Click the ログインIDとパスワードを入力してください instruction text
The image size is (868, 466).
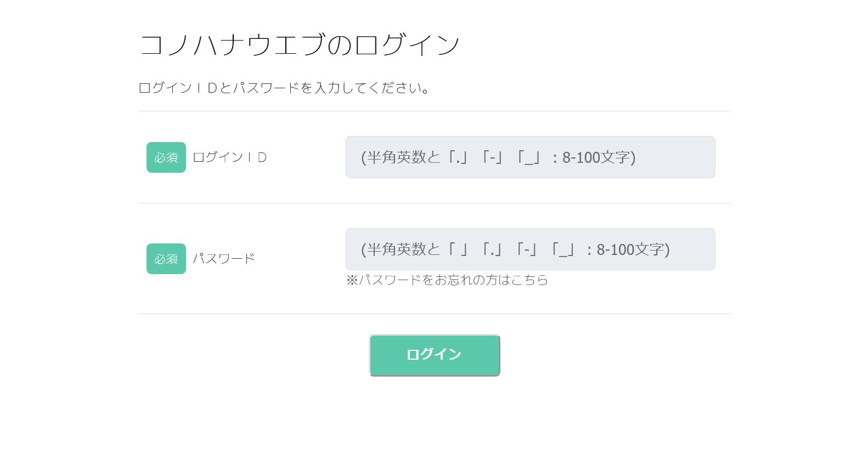tap(284, 88)
